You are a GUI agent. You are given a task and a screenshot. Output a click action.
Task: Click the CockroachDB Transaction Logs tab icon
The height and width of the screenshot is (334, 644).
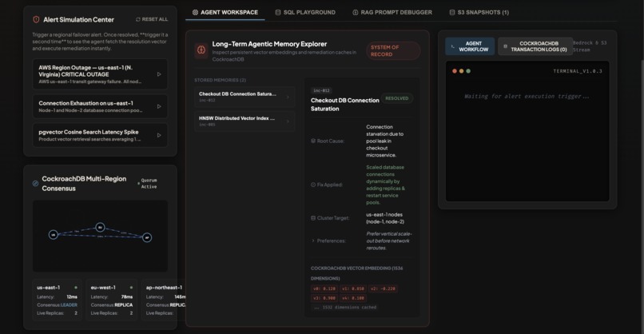pos(505,46)
